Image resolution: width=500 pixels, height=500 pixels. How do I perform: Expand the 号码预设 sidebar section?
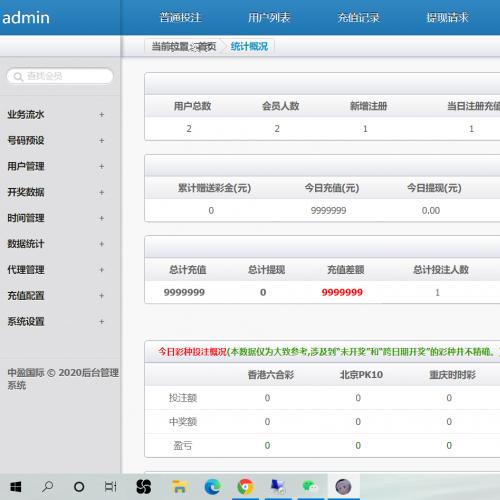(x=101, y=140)
